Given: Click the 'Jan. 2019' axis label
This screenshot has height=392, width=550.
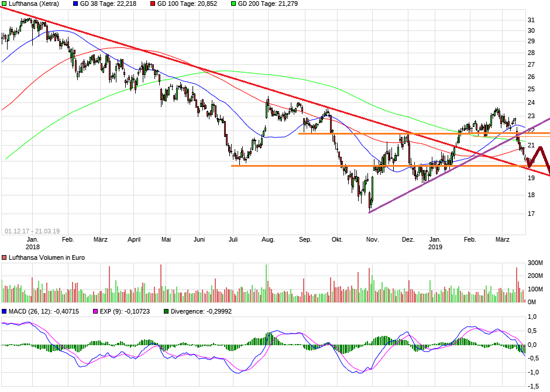Looking at the screenshot, I should point(435,243).
